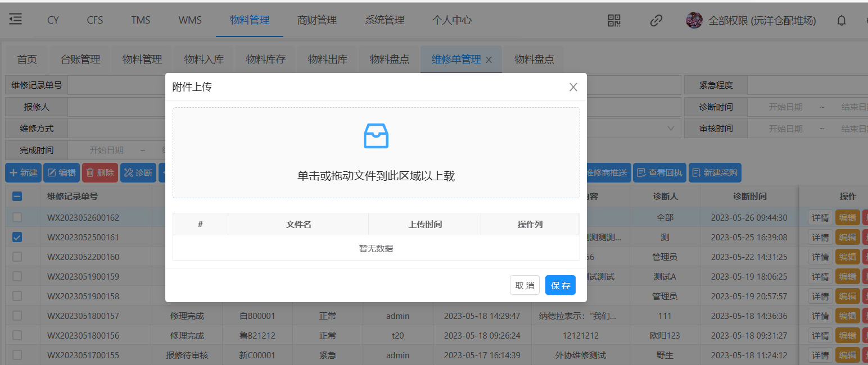The height and width of the screenshot is (365, 868).
Task: Check the WX2023051800157 row checkbox
Action: pos(17,316)
